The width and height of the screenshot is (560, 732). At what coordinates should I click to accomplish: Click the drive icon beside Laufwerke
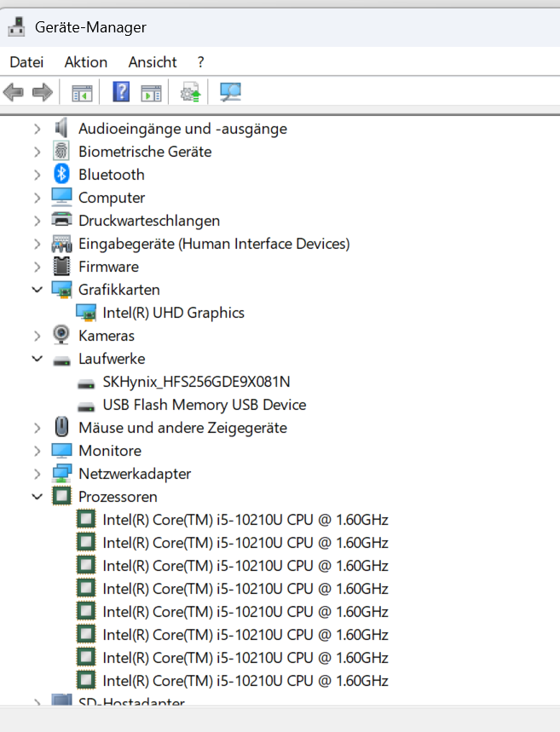pos(61,360)
